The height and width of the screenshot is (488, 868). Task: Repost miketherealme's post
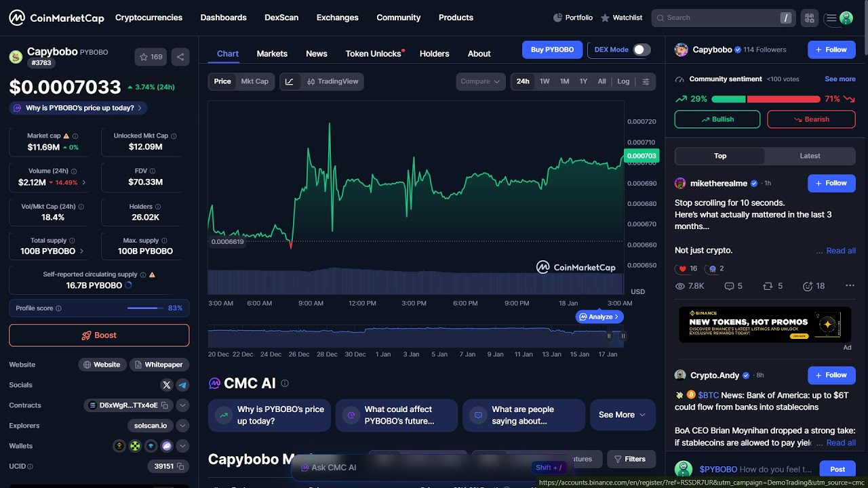pyautogui.click(x=773, y=286)
